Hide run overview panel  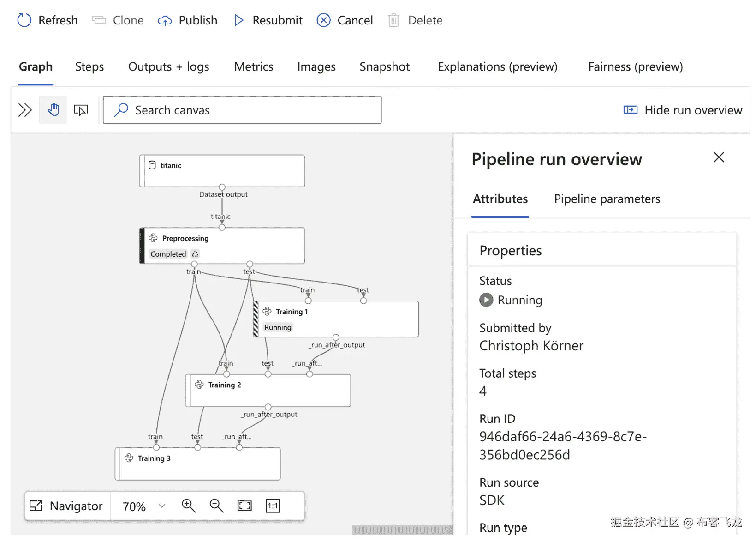(683, 110)
